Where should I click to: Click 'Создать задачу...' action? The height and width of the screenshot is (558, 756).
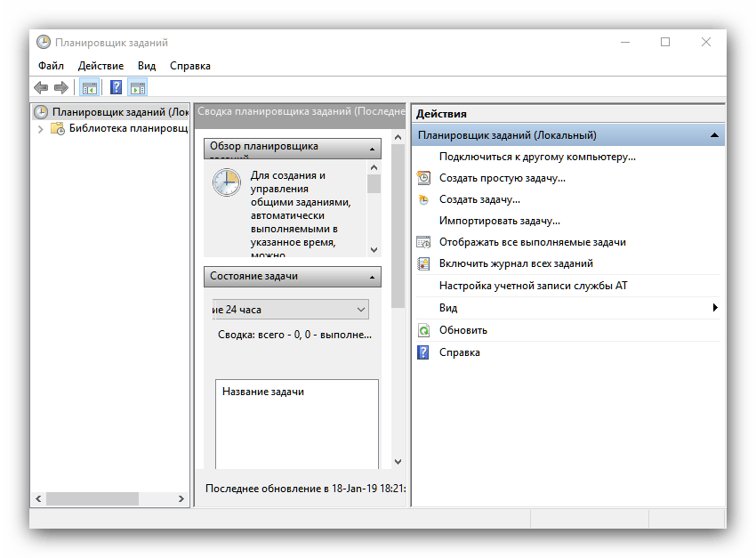pyautogui.click(x=479, y=199)
